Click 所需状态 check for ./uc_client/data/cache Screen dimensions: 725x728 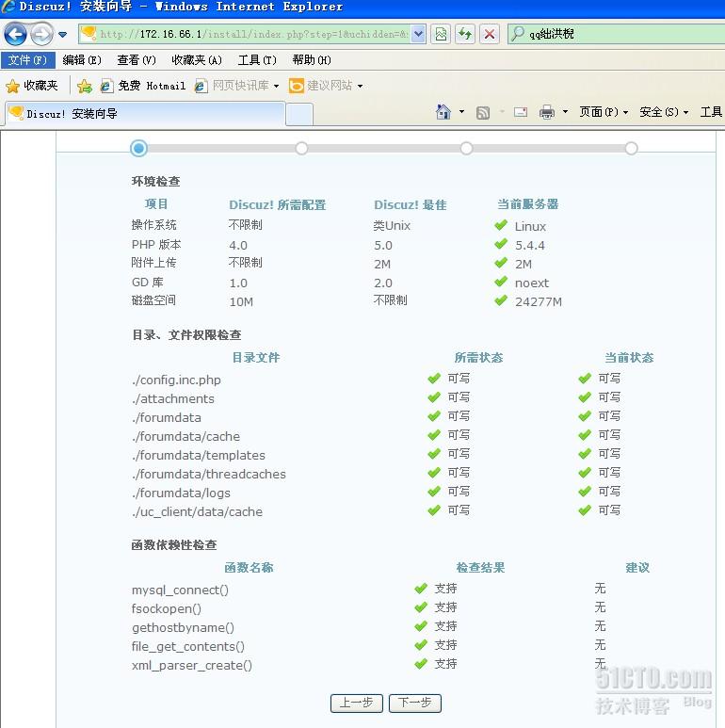pyautogui.click(x=434, y=510)
